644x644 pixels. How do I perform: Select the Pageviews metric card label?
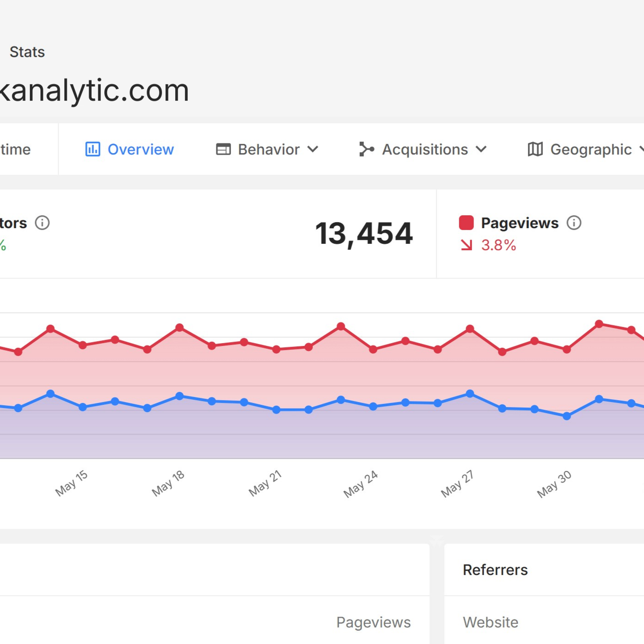(520, 223)
